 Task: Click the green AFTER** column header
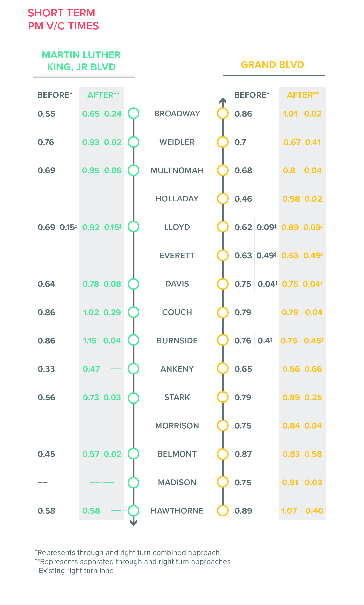pos(103,95)
